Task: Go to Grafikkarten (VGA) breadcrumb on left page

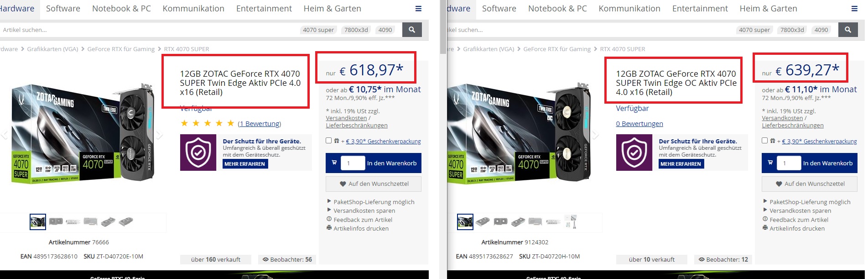Action: pos(52,49)
